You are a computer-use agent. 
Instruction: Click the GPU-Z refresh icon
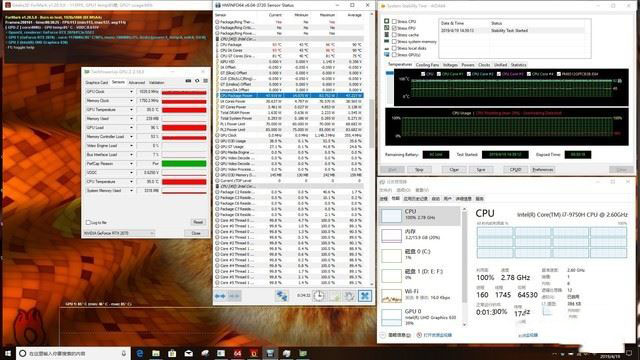click(x=197, y=81)
